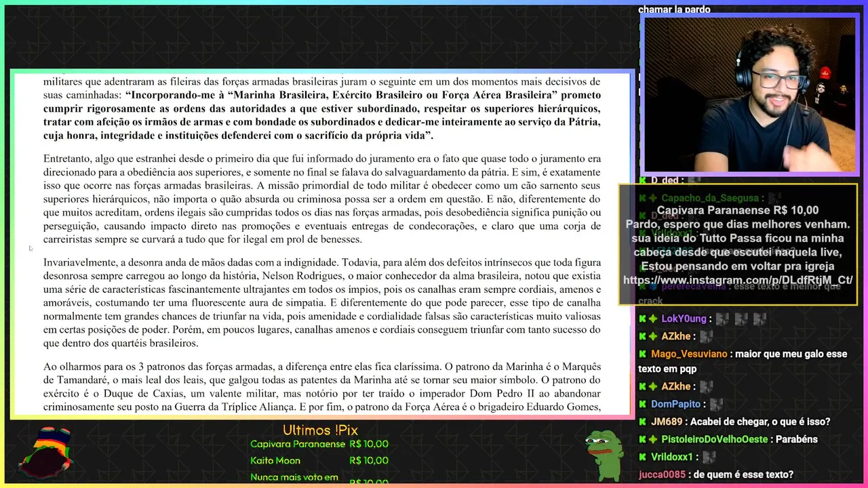Click the 'Capivara Paranaense R$ 10,00' alert header
868x488 pixels.
738,210
